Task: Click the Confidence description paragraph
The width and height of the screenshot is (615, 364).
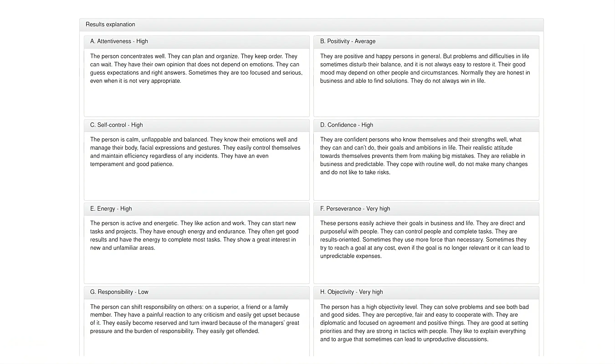Action: (x=424, y=156)
